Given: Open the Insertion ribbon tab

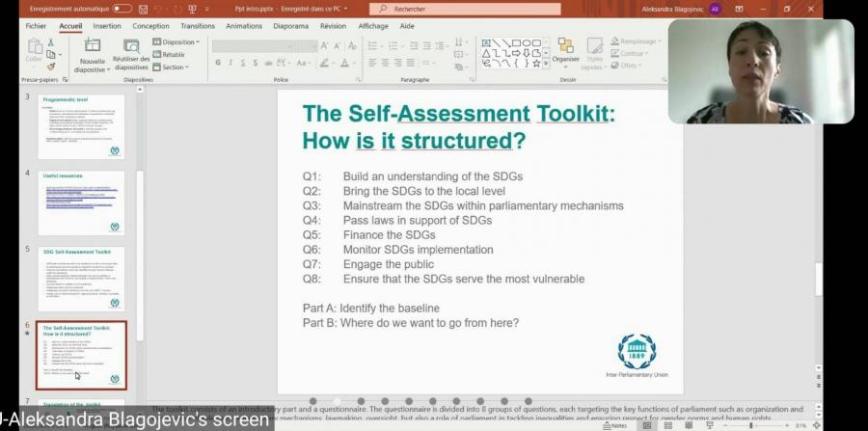Looking at the screenshot, I should (107, 26).
